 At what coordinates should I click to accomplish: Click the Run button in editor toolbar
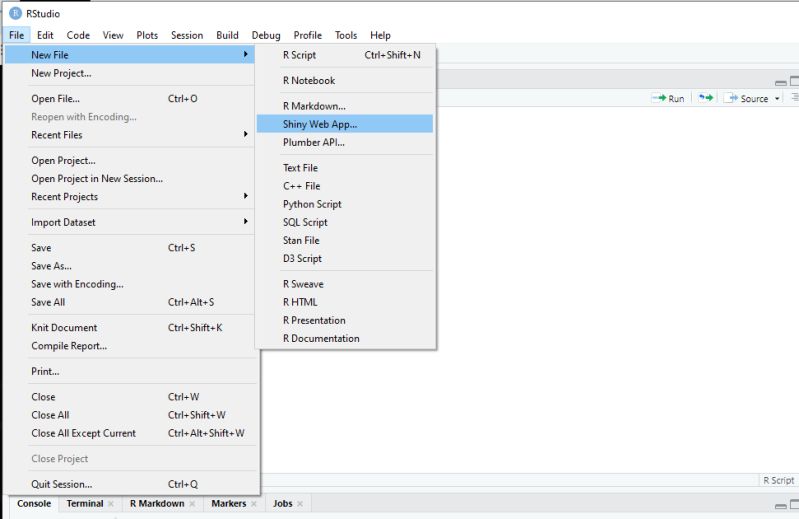pos(668,98)
